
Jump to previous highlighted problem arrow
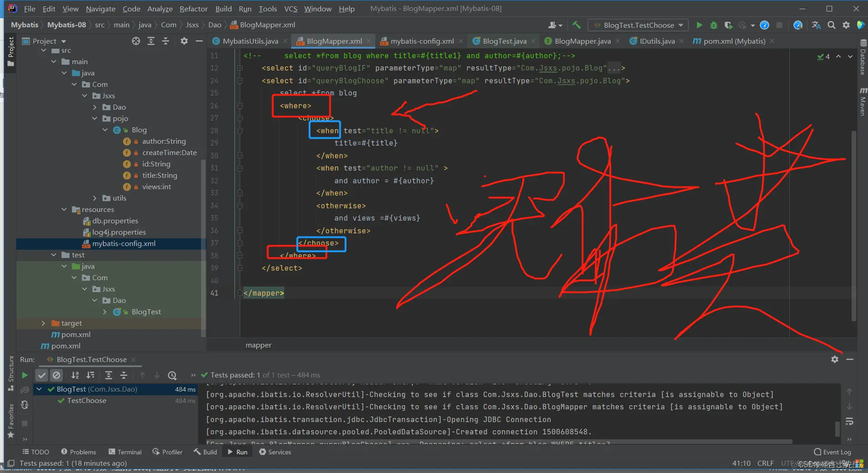tap(838, 56)
